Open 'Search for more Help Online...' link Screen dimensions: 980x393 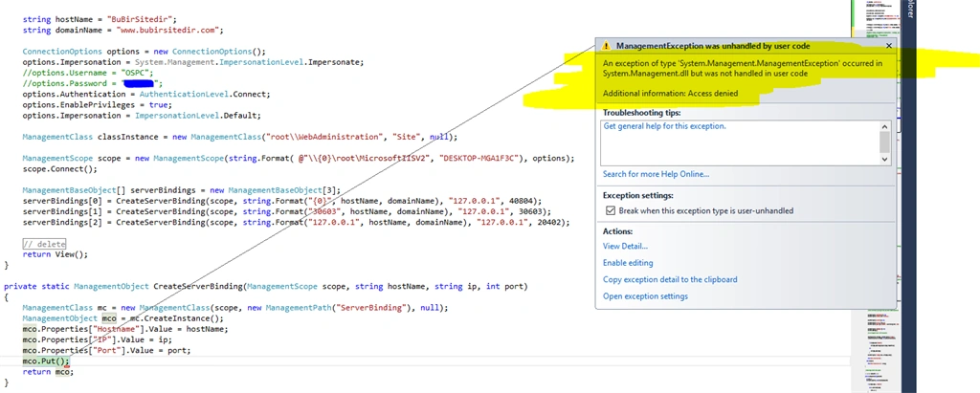pos(656,174)
